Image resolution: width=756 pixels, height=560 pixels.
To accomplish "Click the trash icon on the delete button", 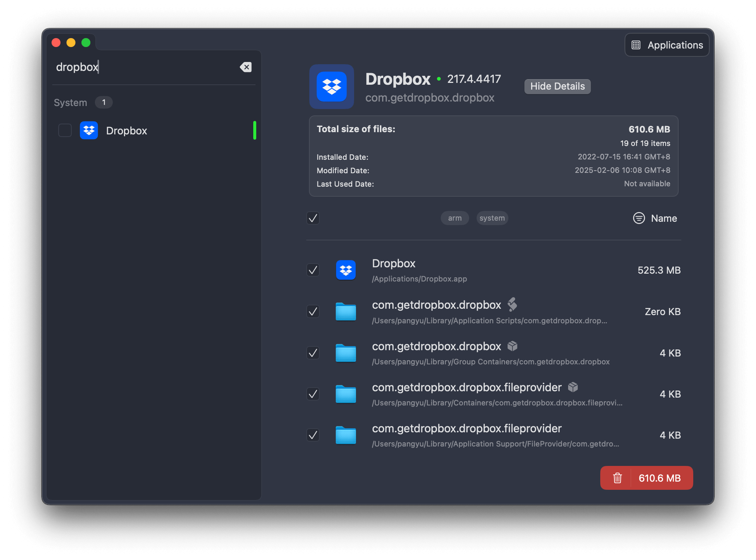I will [x=617, y=478].
